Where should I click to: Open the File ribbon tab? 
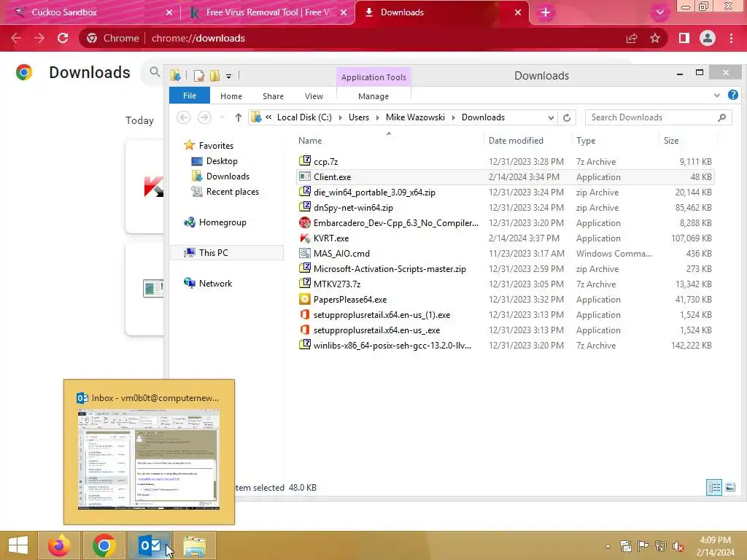pyautogui.click(x=190, y=96)
